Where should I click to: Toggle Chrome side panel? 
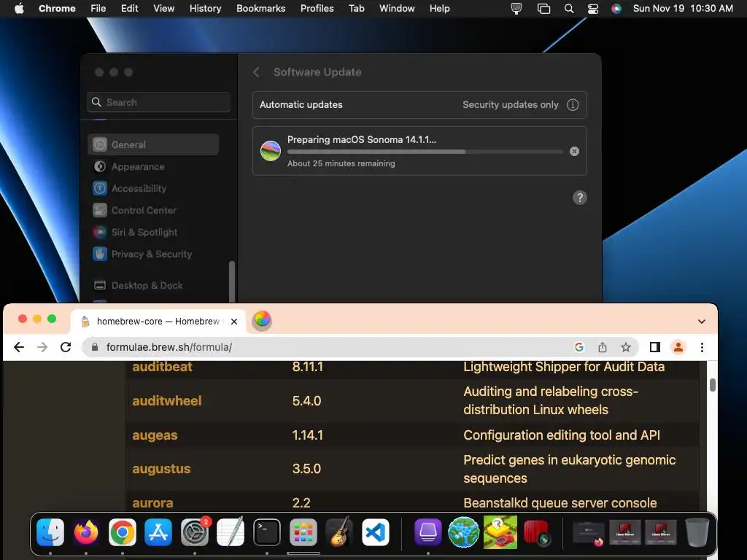(655, 347)
